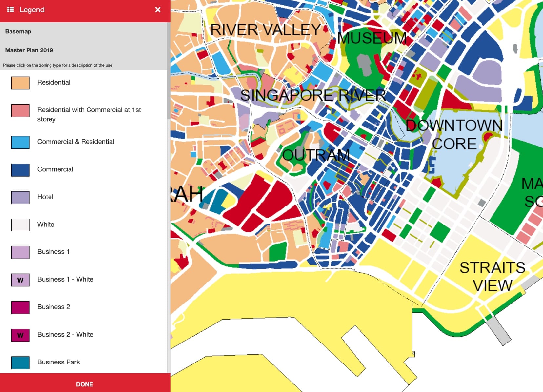Image resolution: width=543 pixels, height=392 pixels.
Task: Click the Business 1 swatch
Action: click(x=20, y=252)
